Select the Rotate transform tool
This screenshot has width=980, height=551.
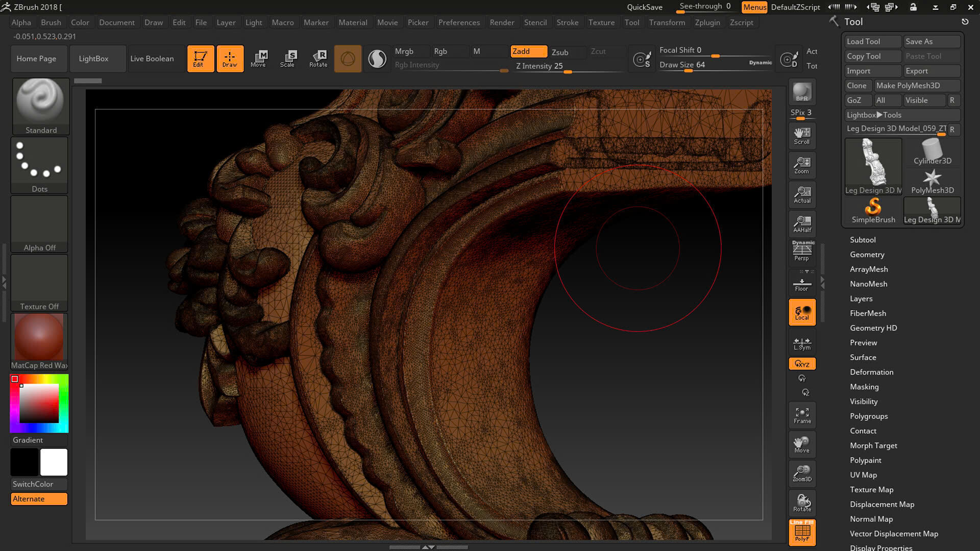[318, 59]
